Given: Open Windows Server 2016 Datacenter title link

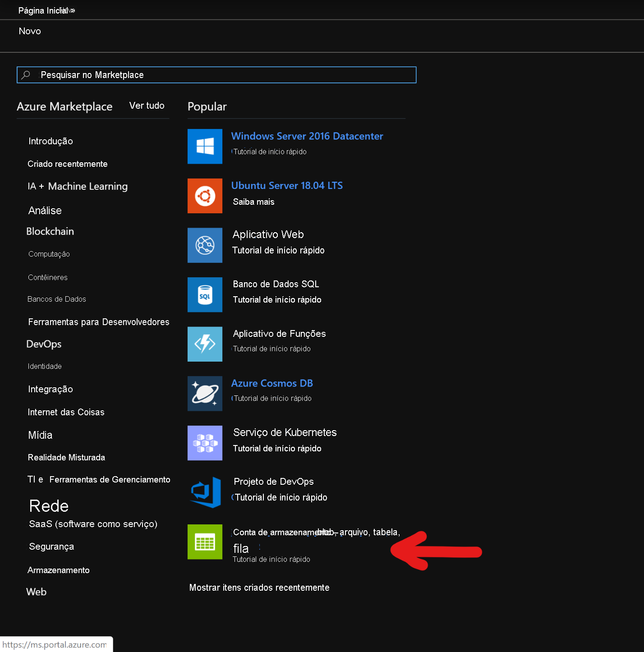Looking at the screenshot, I should point(307,136).
